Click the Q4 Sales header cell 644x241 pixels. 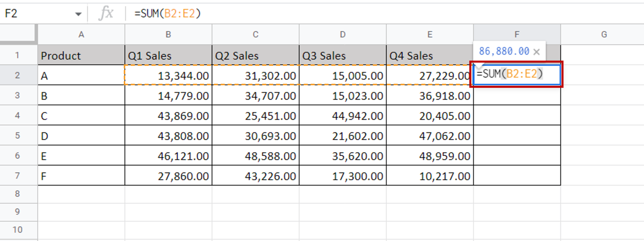pos(430,55)
